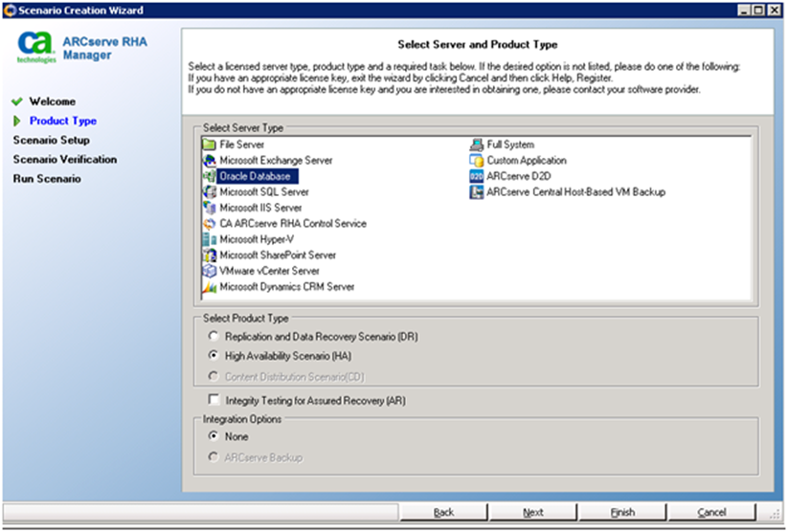
Task: Select Microsoft Exchange Server label
Action: click(x=276, y=161)
